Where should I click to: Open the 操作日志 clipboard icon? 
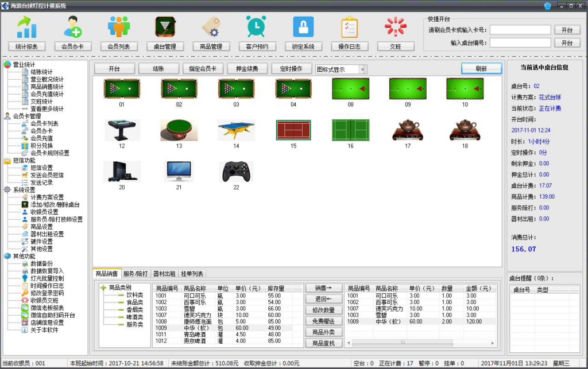pyautogui.click(x=349, y=27)
